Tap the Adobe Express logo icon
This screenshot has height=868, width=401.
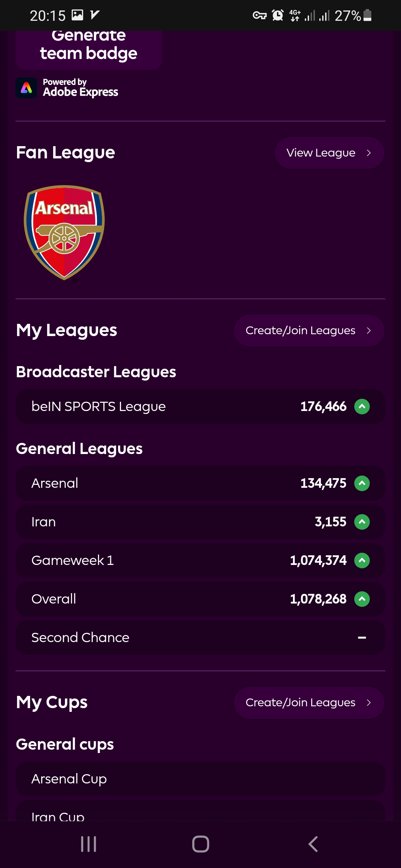pos(26,88)
